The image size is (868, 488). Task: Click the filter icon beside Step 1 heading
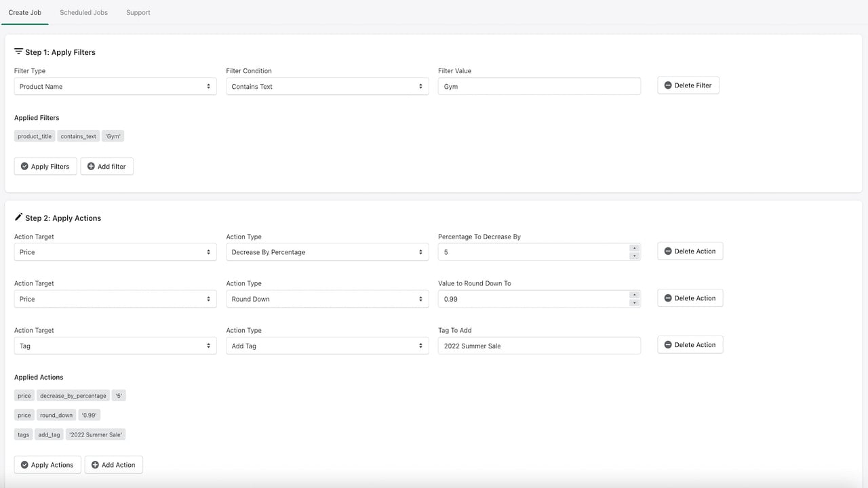coord(18,52)
